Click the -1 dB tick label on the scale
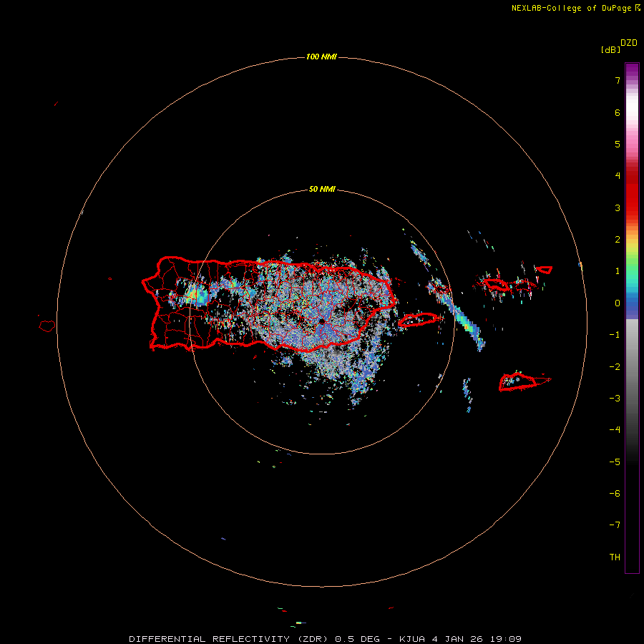 coord(615,335)
